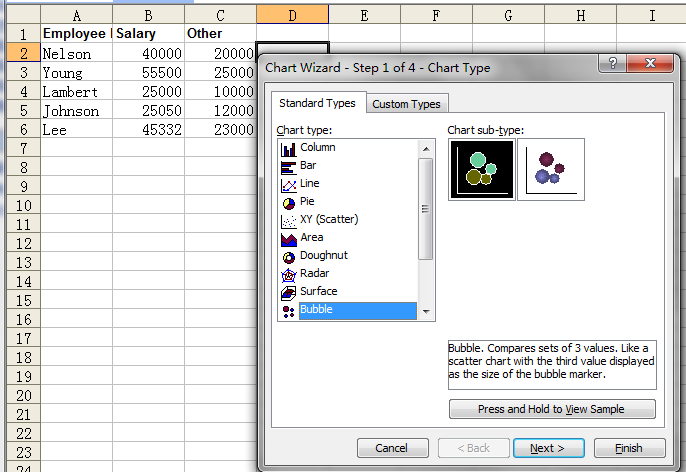Click the chart type scrollbar thumb
This screenshot has width=686, height=472.
[x=426, y=209]
